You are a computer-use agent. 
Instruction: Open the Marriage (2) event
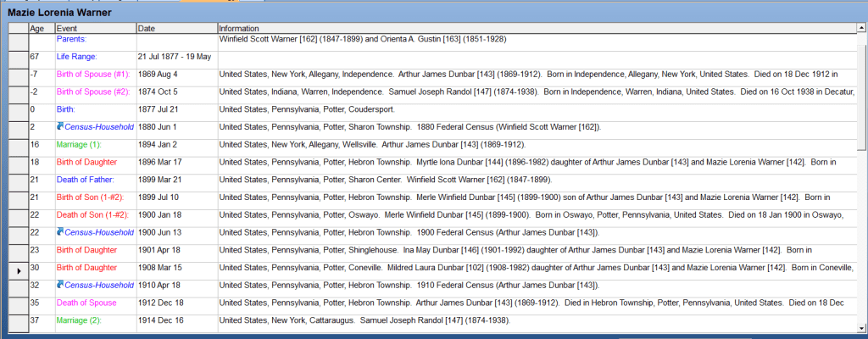(81, 320)
